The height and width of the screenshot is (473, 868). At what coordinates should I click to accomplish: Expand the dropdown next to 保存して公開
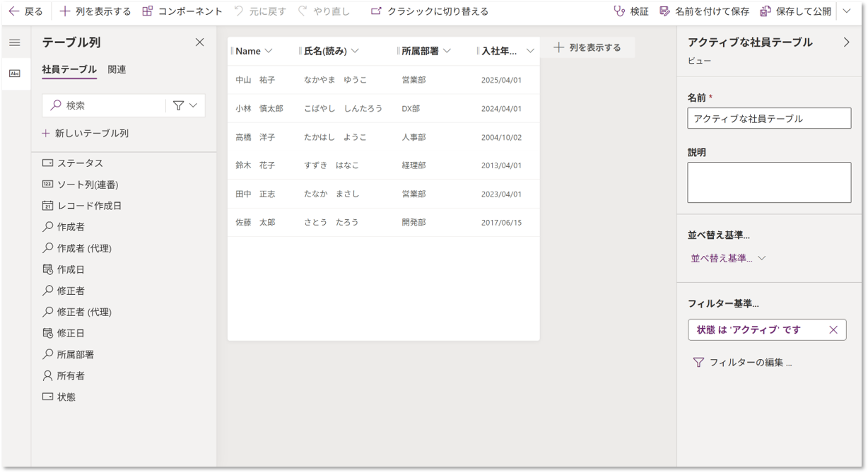click(847, 11)
